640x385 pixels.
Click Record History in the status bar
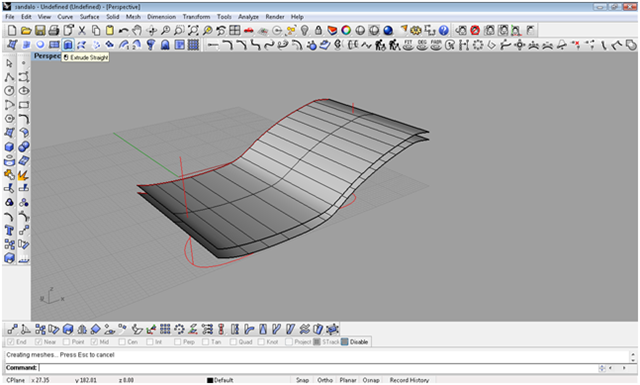[409, 380]
